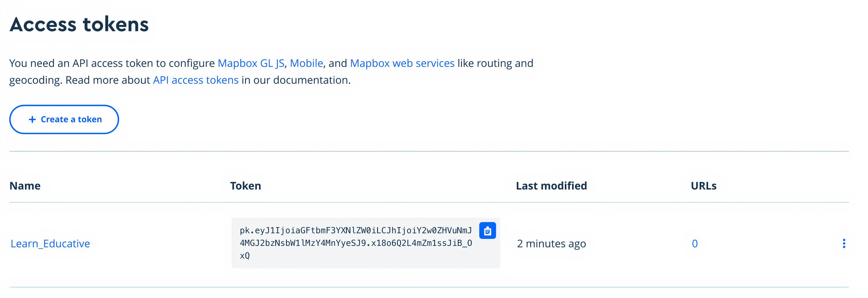Open the API access tokens documentation
The width and height of the screenshot is (868, 298).
[x=195, y=80]
